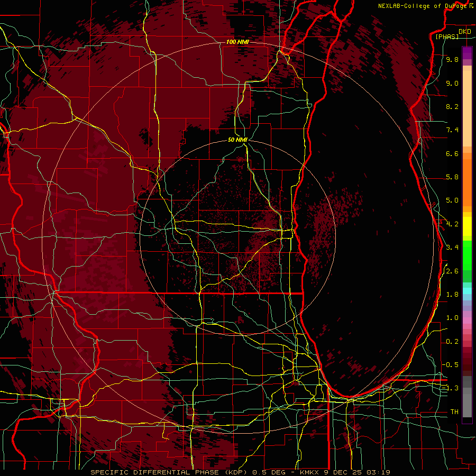
Task: Click the cyan band of color bar
Action: (467, 291)
